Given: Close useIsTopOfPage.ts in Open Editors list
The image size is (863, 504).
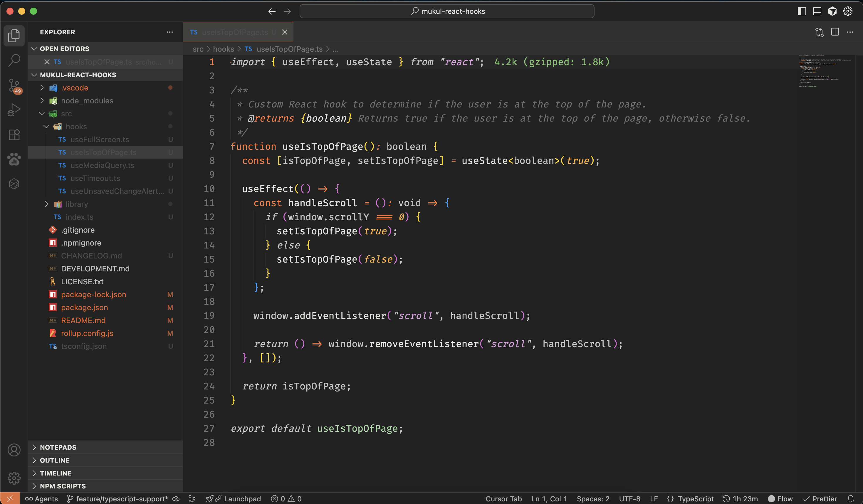Looking at the screenshot, I should tap(47, 62).
